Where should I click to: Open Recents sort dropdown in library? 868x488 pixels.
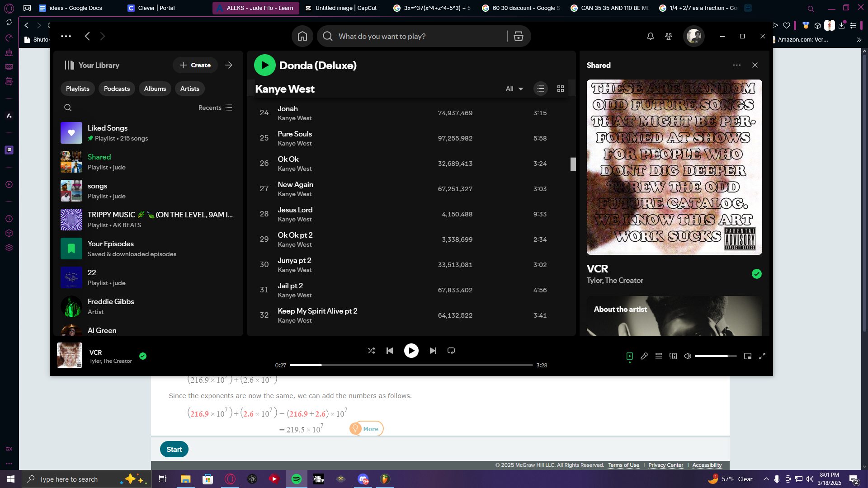(x=215, y=108)
